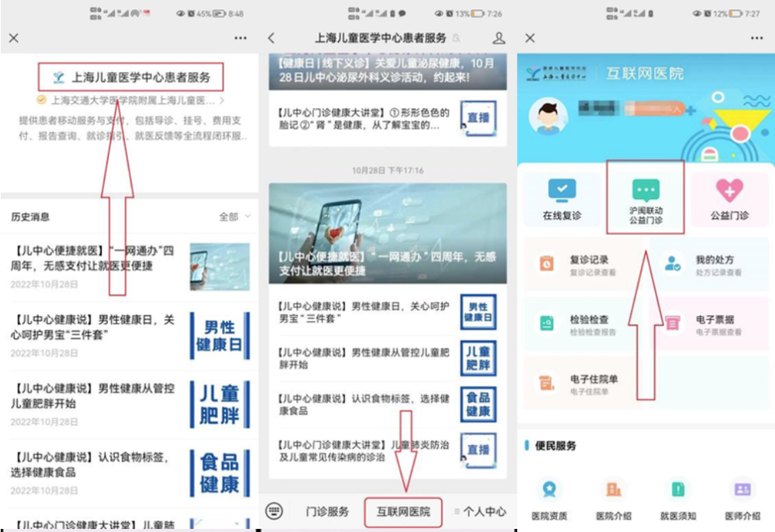Tap 直播 icon beside 肺炎防治 lecture

(x=478, y=451)
